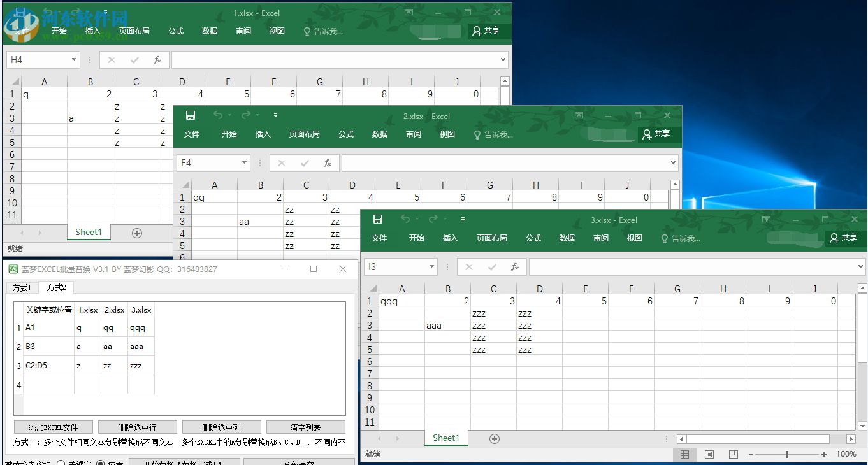Open ribbon display options in 1.xlsx

coord(409,13)
